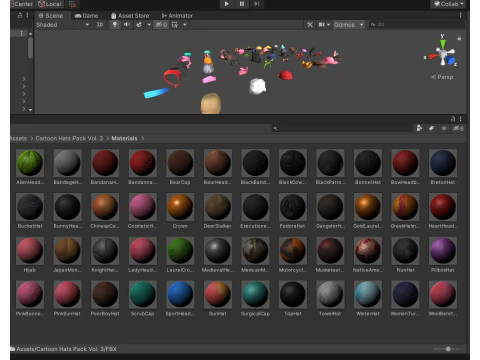Toggle hidden objects visibility counter in the Scene toolbar
The image size is (480, 360).
tap(161, 25)
